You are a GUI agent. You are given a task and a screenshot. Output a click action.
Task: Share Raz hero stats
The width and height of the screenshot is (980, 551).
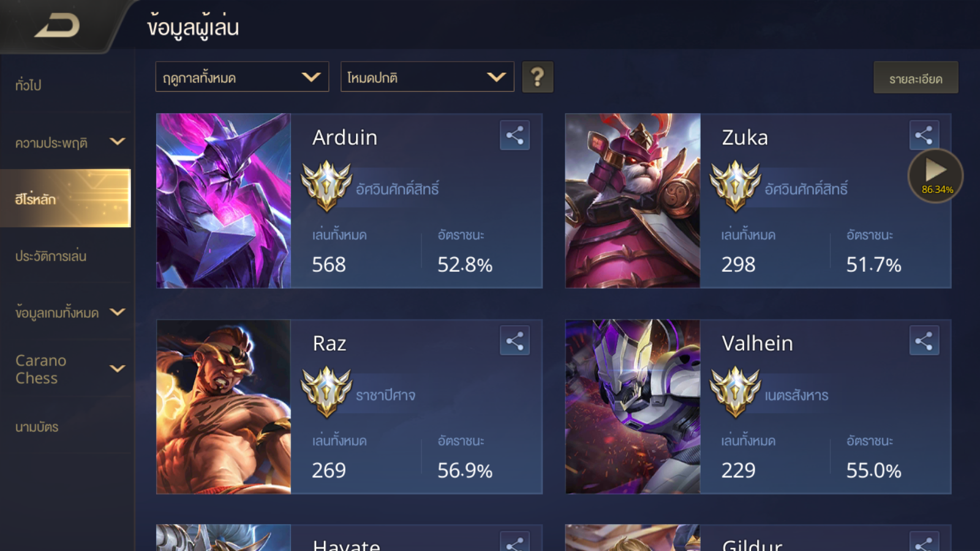click(x=514, y=341)
